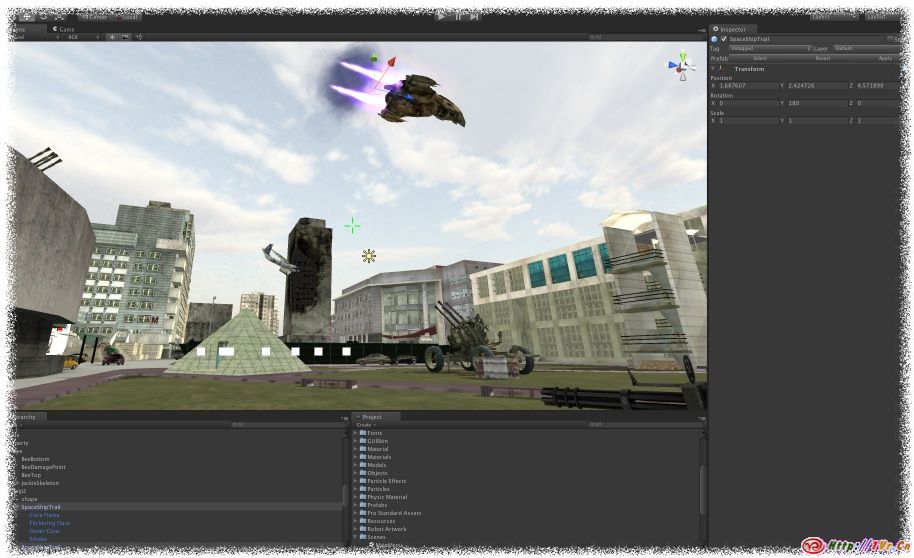Click the Position X input field
914x558 pixels.
pyautogui.click(x=746, y=86)
